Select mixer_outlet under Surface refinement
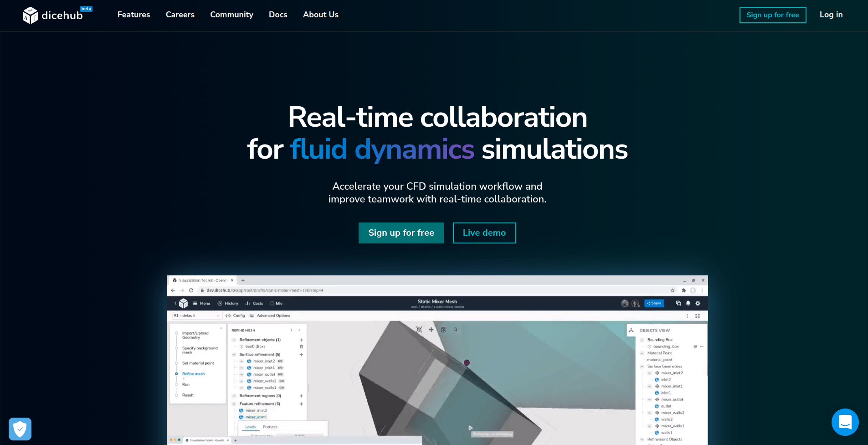 pos(264,374)
